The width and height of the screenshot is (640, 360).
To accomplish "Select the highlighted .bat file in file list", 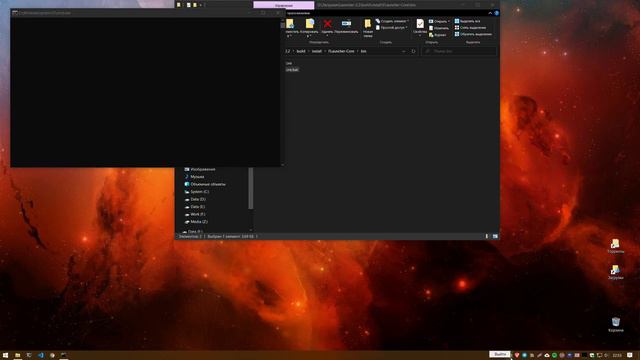I will click(292, 70).
